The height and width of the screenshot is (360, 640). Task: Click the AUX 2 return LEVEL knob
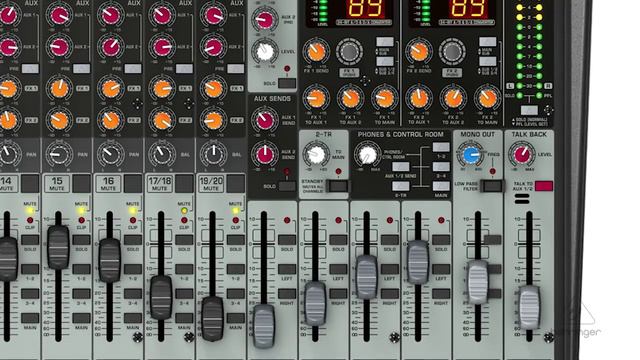[265, 51]
